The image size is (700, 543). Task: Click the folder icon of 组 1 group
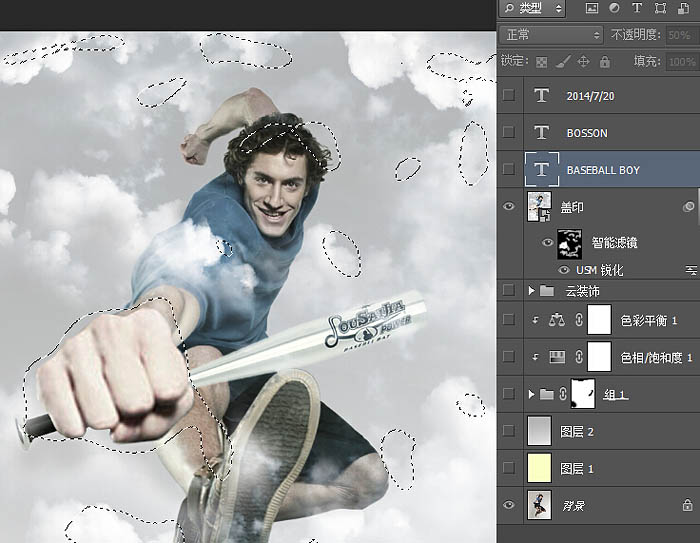click(547, 394)
